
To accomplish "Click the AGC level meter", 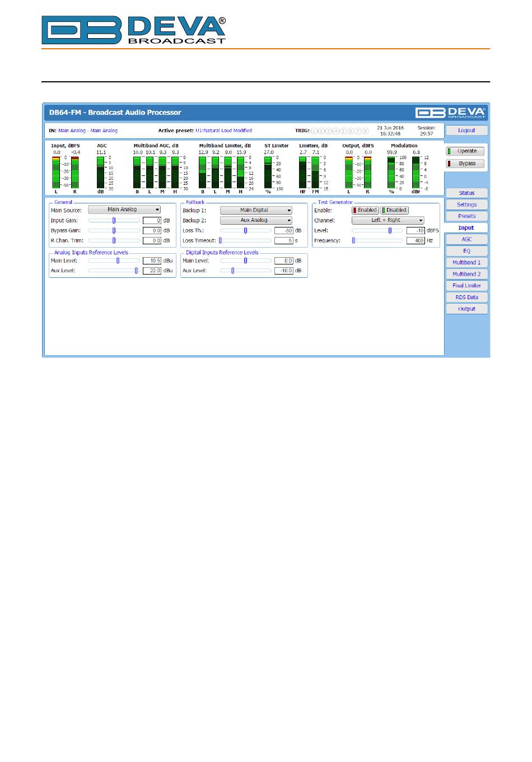I will [x=101, y=172].
